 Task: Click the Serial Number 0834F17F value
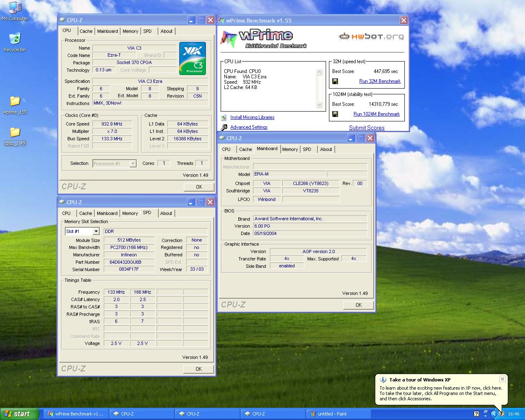pos(129,269)
